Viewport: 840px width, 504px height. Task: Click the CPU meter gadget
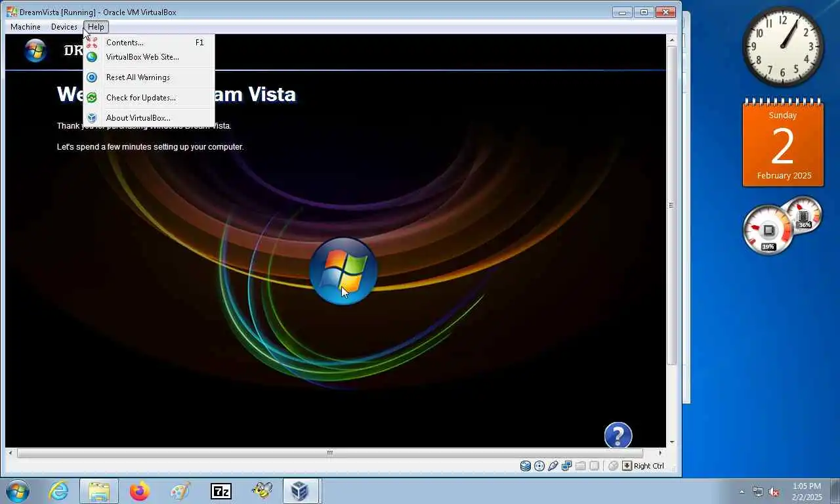[x=768, y=230]
